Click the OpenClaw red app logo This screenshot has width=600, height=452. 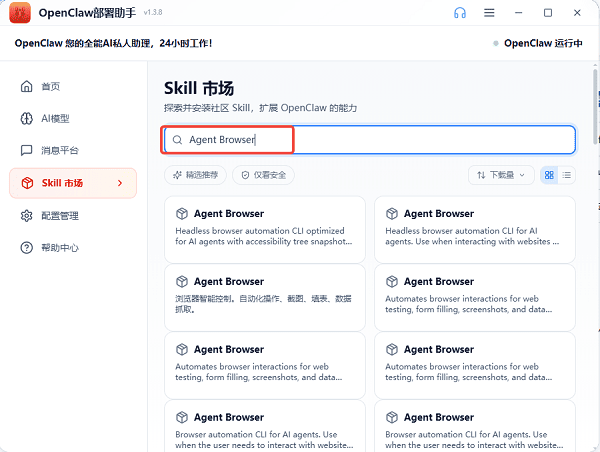pos(20,13)
